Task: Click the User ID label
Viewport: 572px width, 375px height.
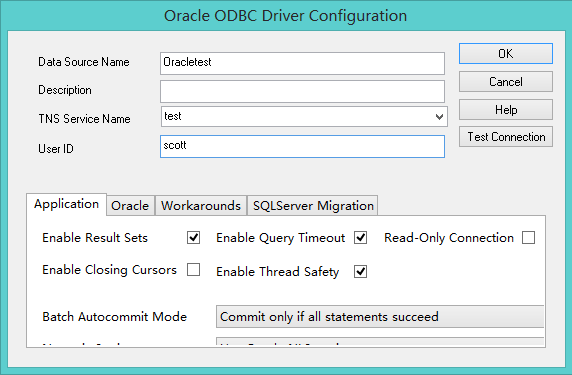Action: click(x=56, y=149)
